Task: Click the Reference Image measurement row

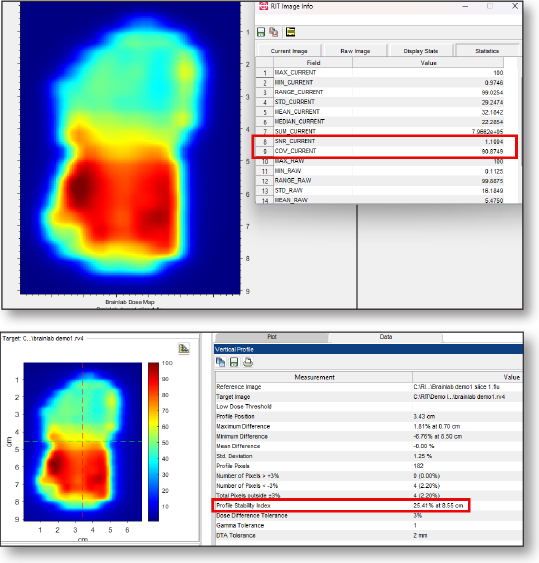Action: 369,387
